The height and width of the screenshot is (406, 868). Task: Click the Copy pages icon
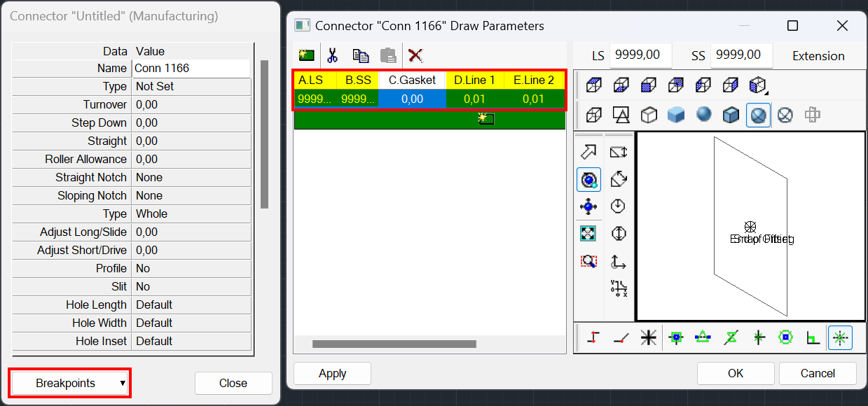(x=361, y=55)
